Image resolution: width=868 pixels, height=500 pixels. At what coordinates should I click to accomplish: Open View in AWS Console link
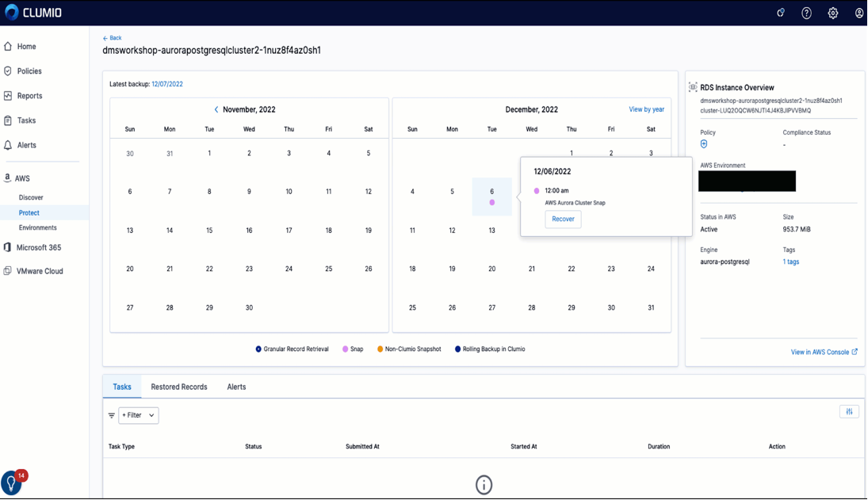point(824,353)
